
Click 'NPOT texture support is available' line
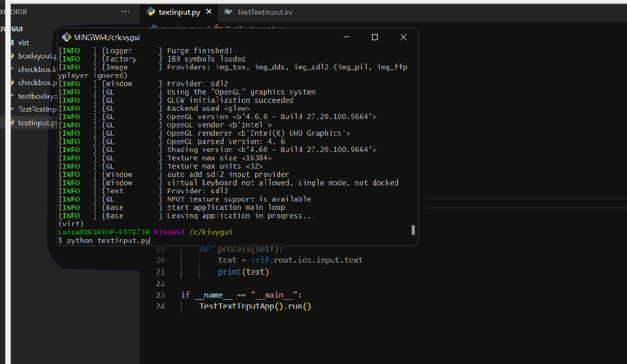click(239, 199)
